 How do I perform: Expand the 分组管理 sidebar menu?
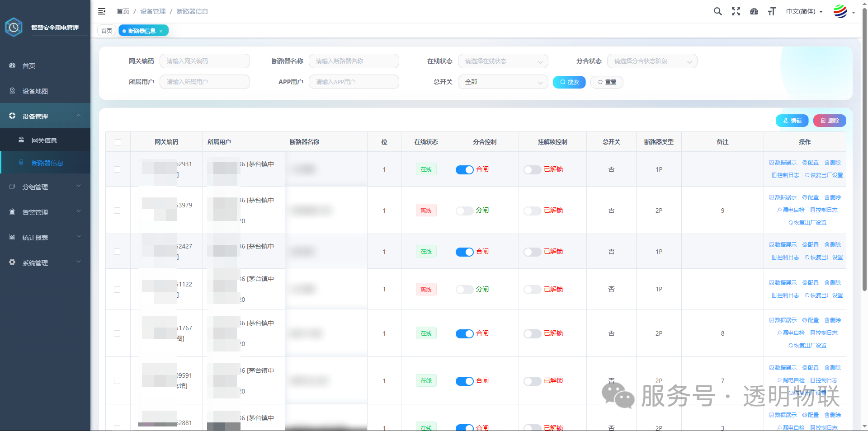(x=45, y=187)
